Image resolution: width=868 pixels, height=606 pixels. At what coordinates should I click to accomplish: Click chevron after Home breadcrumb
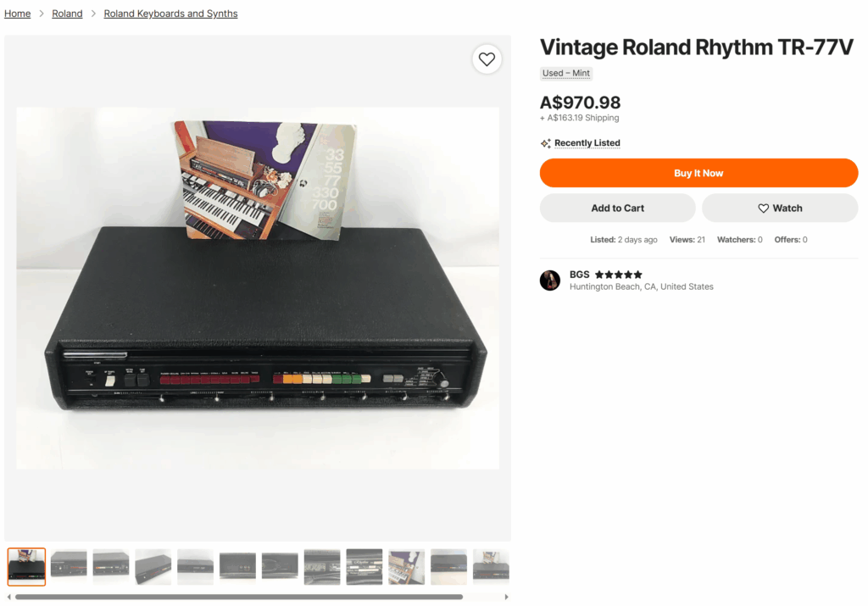tap(42, 14)
